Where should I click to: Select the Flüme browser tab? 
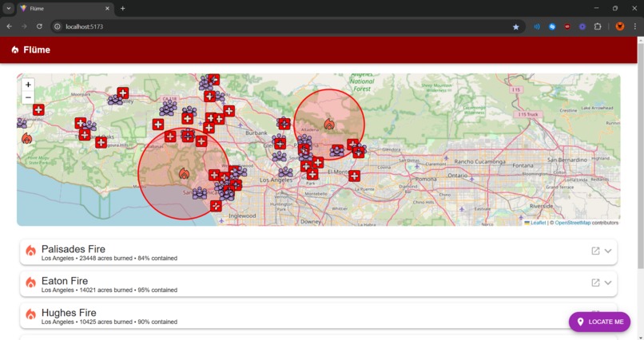(x=66, y=8)
